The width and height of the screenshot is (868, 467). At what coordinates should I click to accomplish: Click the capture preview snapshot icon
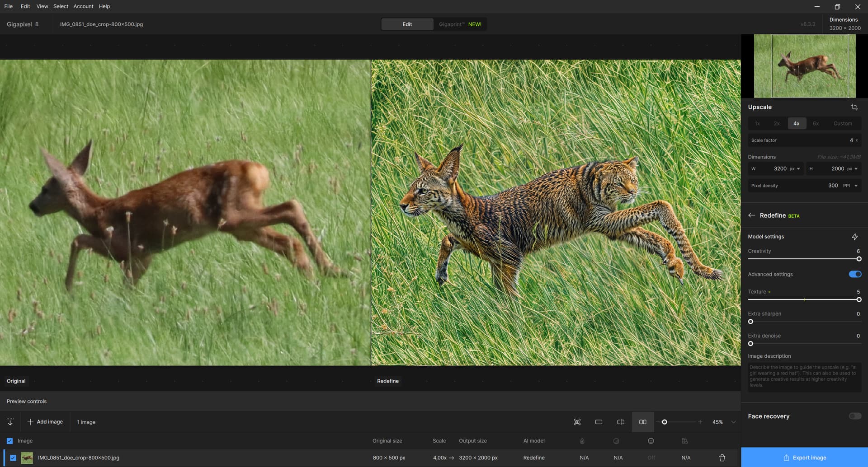577,422
